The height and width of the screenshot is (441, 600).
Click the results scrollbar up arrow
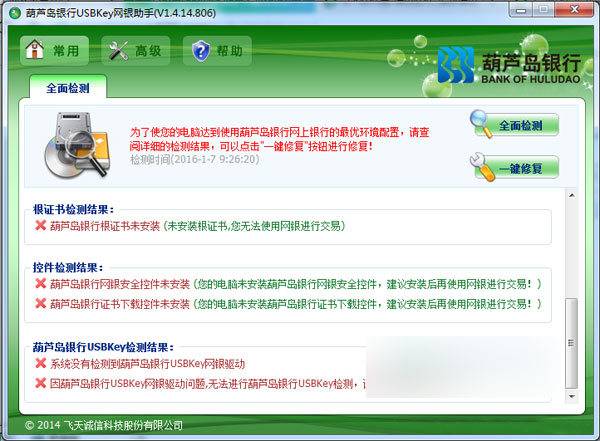coord(571,195)
